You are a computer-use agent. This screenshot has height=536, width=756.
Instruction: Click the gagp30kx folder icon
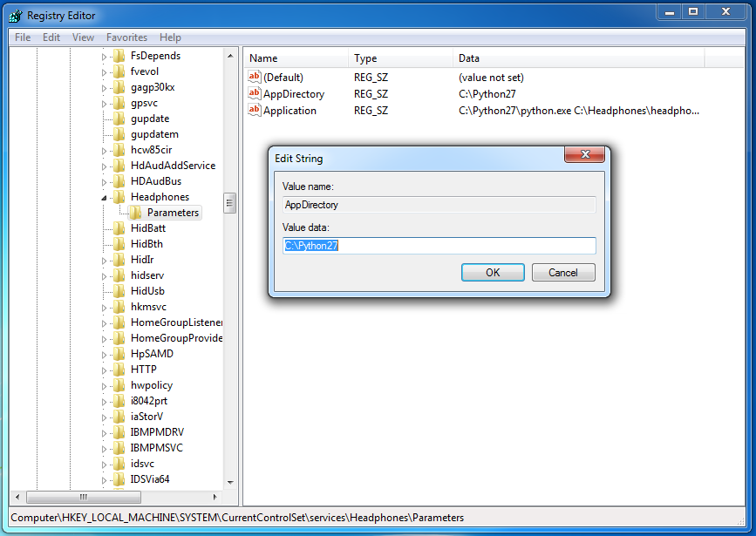[x=119, y=87]
